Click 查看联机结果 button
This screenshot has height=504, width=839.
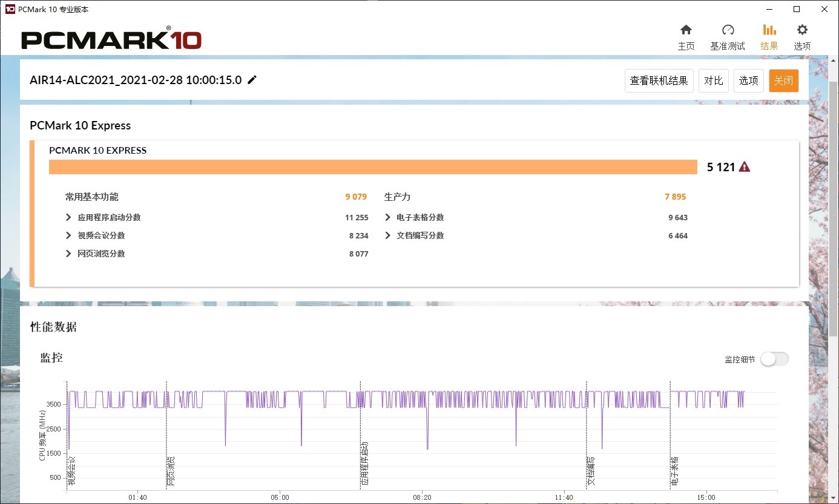(x=659, y=80)
